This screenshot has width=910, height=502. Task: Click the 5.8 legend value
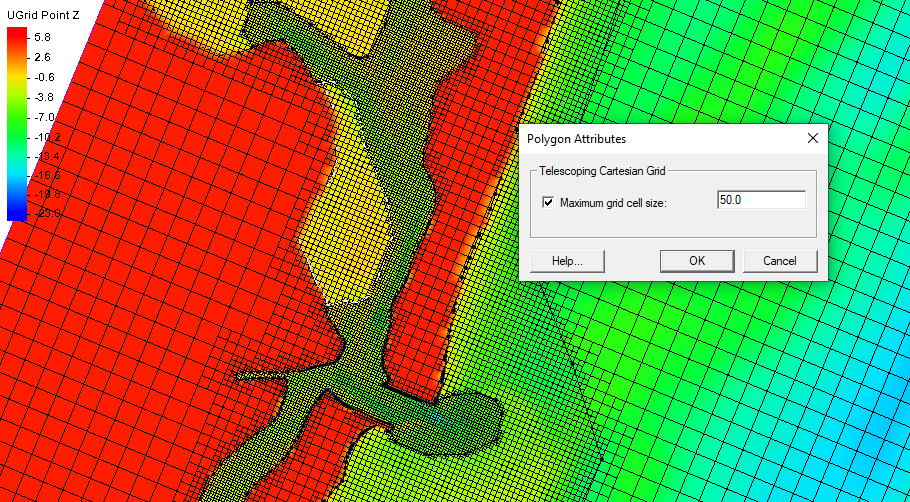pyautogui.click(x=43, y=37)
